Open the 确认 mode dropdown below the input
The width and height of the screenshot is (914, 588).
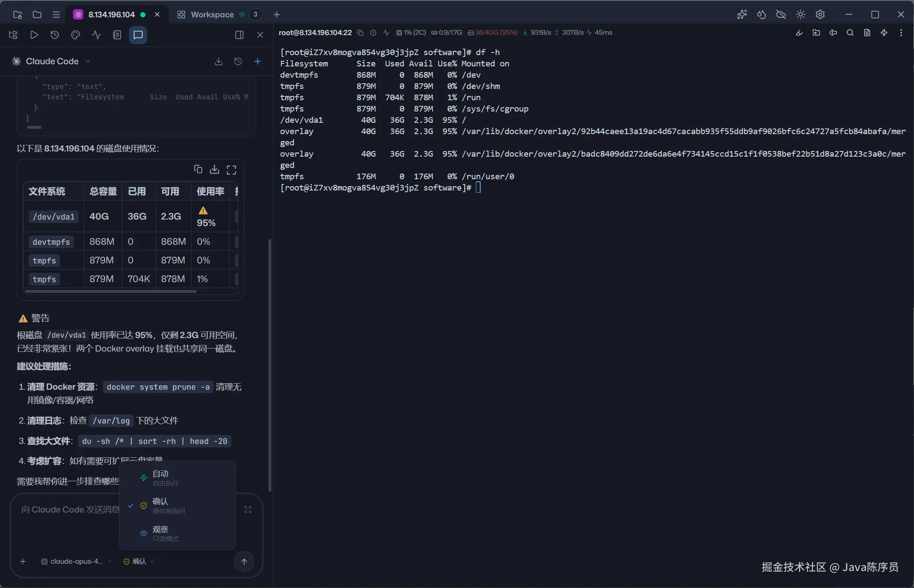(139, 562)
